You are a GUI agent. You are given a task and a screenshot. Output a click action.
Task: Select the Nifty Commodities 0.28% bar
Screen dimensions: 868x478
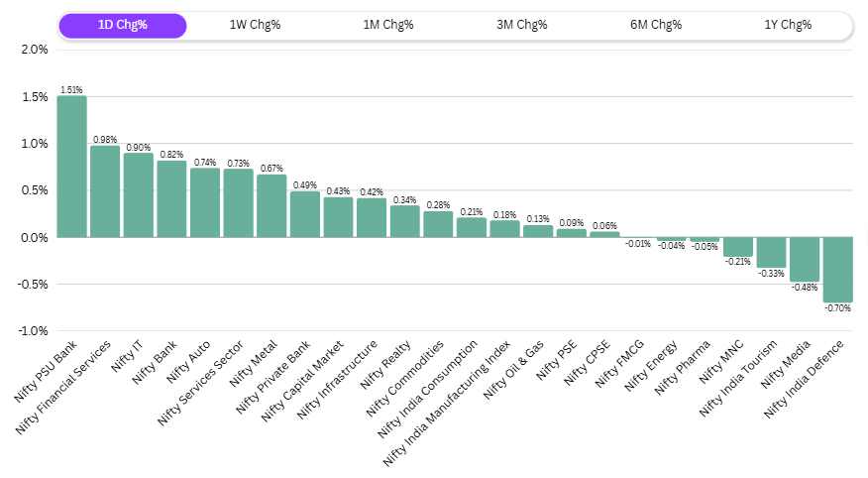click(438, 224)
